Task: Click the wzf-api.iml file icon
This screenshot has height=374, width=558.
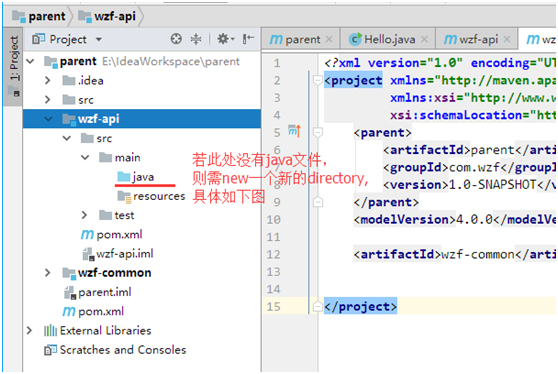Action: [88, 254]
